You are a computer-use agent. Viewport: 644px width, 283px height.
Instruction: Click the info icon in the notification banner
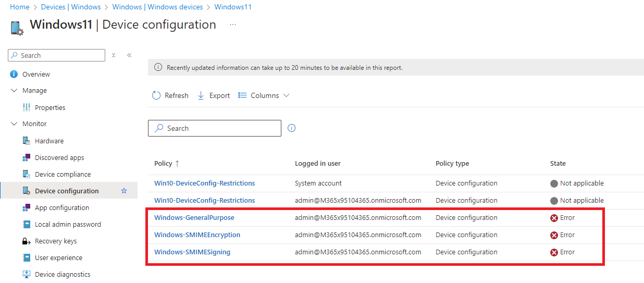point(158,67)
